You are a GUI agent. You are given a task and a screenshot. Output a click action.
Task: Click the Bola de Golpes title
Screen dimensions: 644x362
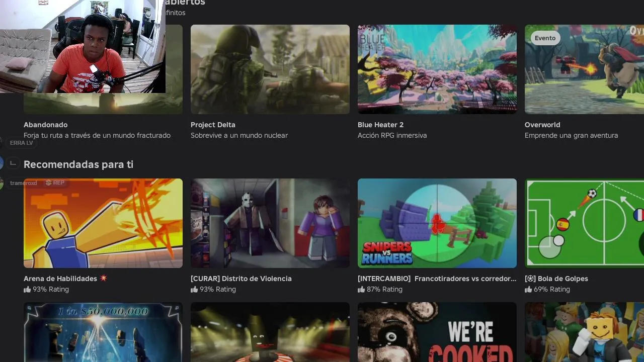[556, 279]
